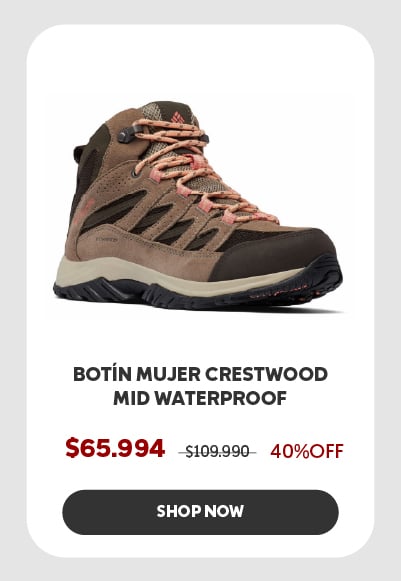Click the dollar sign of the sale price
Screen dimensions: 401x581
(72, 448)
